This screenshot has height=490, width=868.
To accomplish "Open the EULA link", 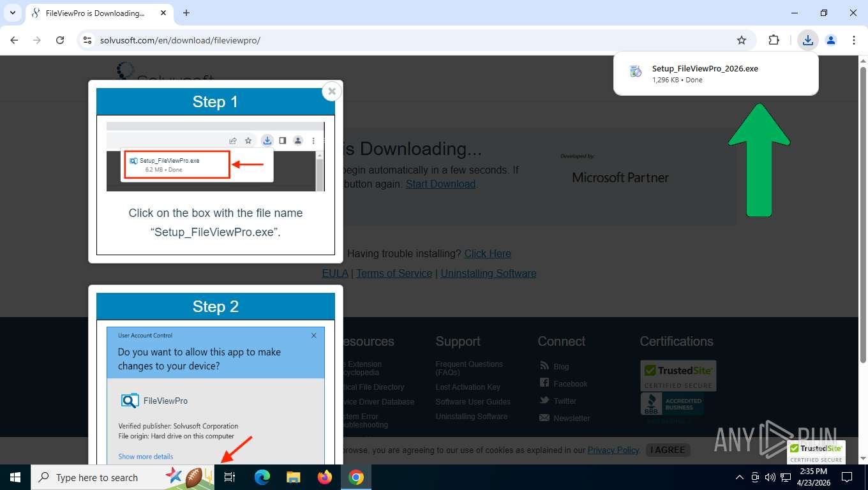I will [x=335, y=273].
